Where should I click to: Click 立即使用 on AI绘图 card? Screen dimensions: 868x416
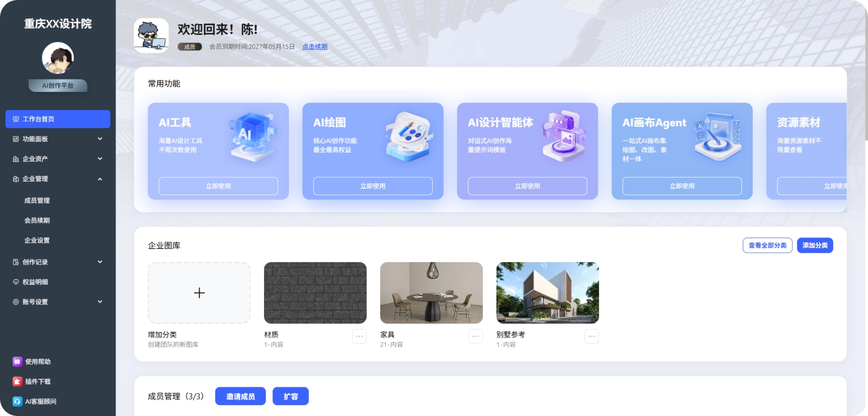point(373,186)
